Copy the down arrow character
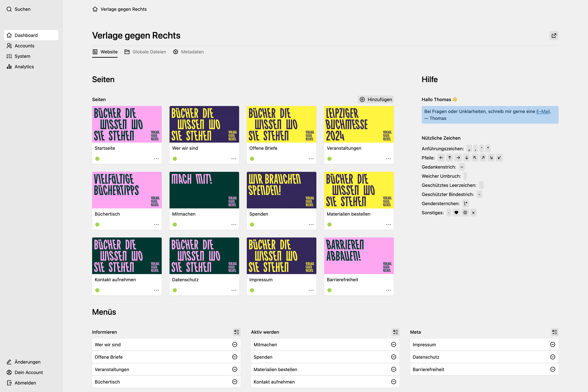This screenshot has width=588, height=392. click(466, 158)
